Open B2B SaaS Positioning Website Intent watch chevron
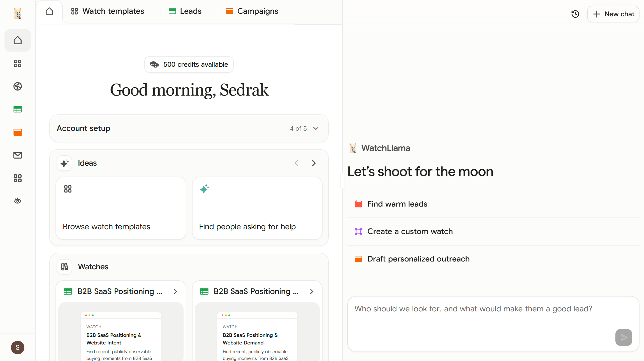The height and width of the screenshot is (361, 644). [175, 291]
